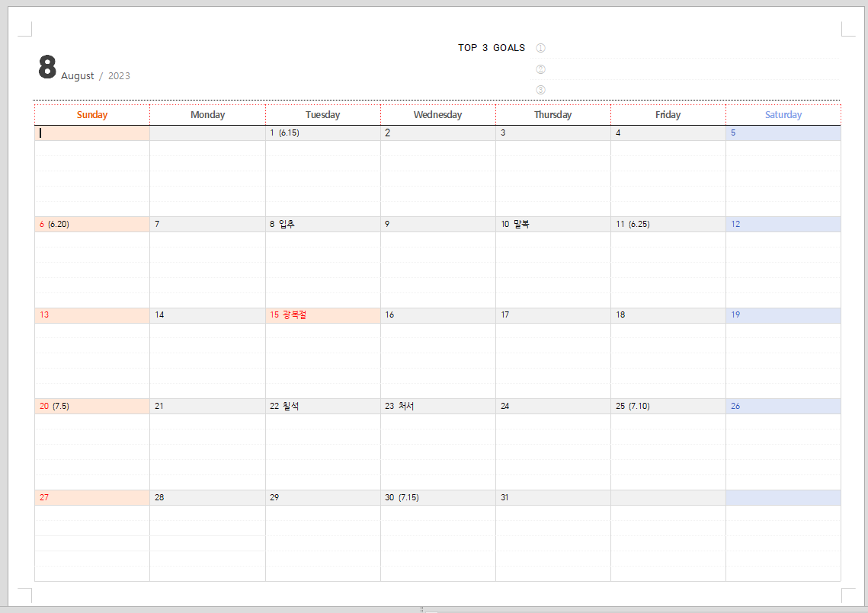868x613 pixels.
Task: Click the date cell 16
Action: point(438,315)
